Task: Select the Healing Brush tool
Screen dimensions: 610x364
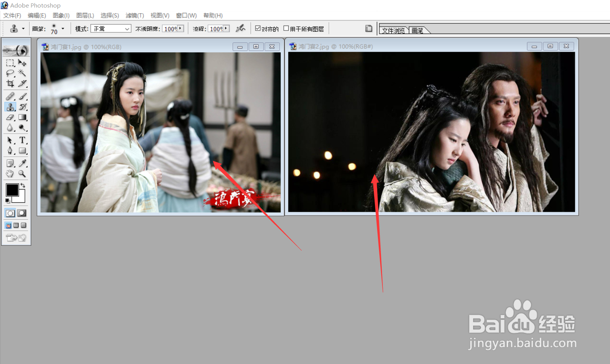Action: [10, 96]
